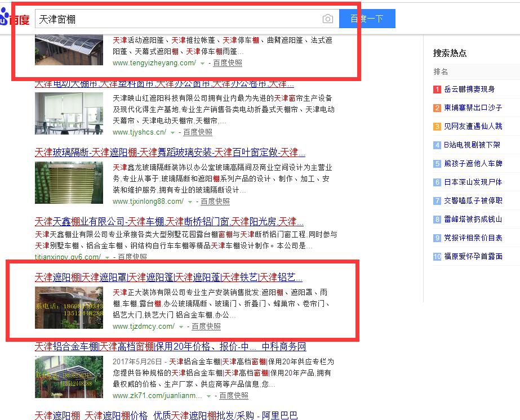
Task: Expand dropdown arrow next to www.tjyshcs.cn
Action: (x=172, y=133)
